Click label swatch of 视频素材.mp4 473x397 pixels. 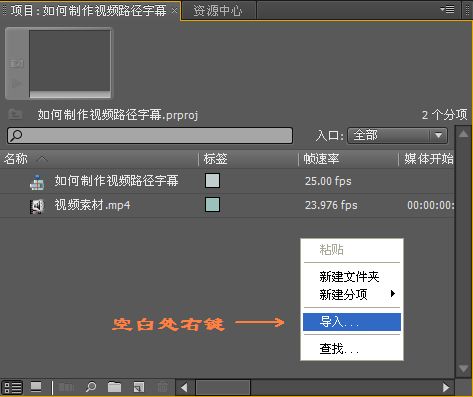[212, 205]
